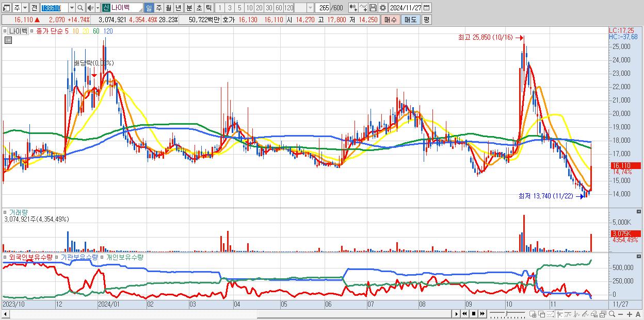This screenshot has width=644, height=320.
Task: Select interval 1 button
Action: pos(220,8)
